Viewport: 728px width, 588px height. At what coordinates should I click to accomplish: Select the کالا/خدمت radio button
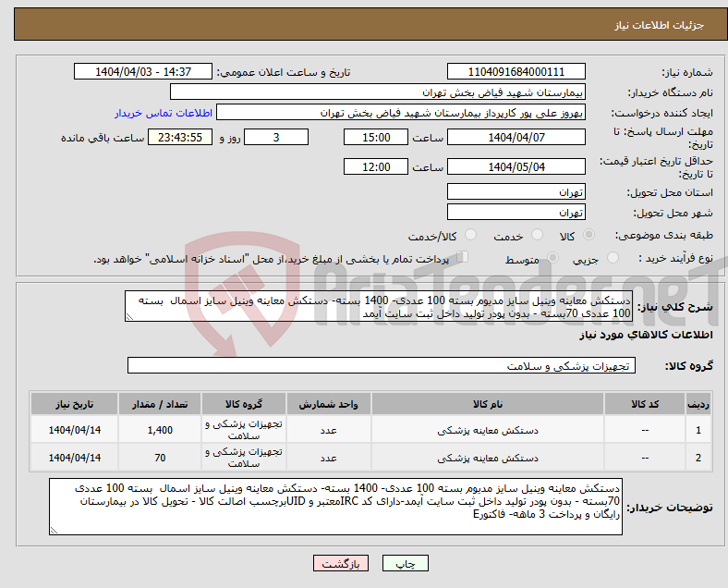coord(470,235)
